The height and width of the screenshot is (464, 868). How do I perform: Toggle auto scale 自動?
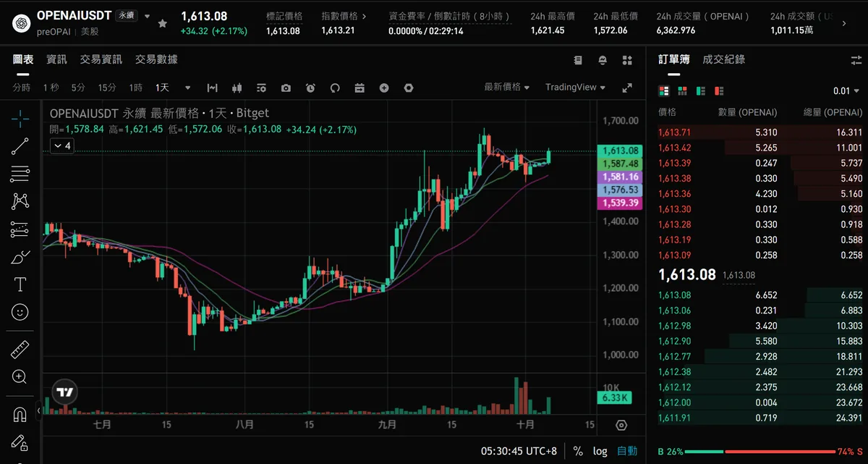click(627, 451)
